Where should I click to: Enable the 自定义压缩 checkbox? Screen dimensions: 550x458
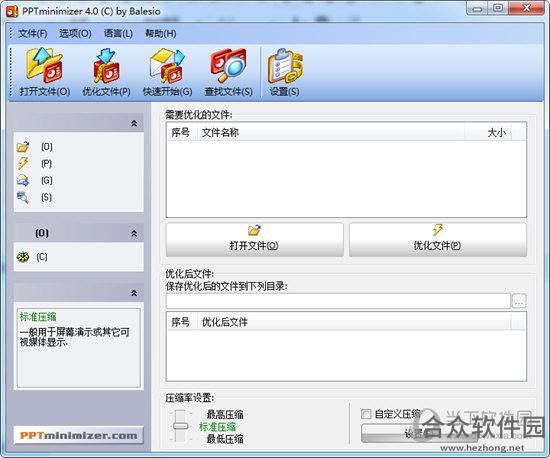(x=366, y=414)
